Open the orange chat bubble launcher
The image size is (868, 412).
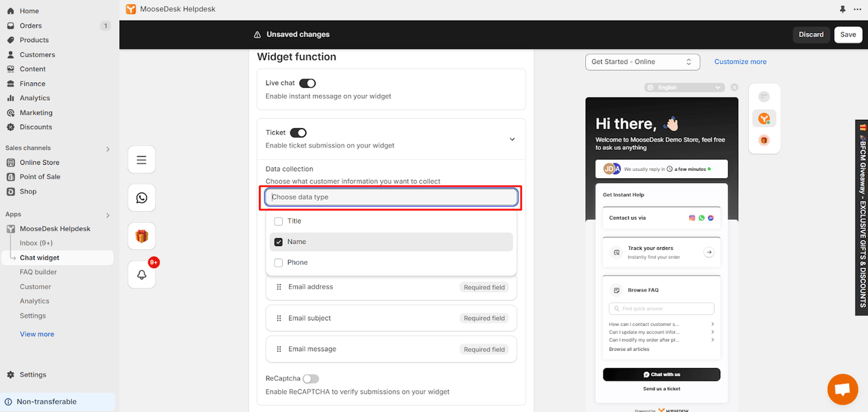[x=842, y=389]
